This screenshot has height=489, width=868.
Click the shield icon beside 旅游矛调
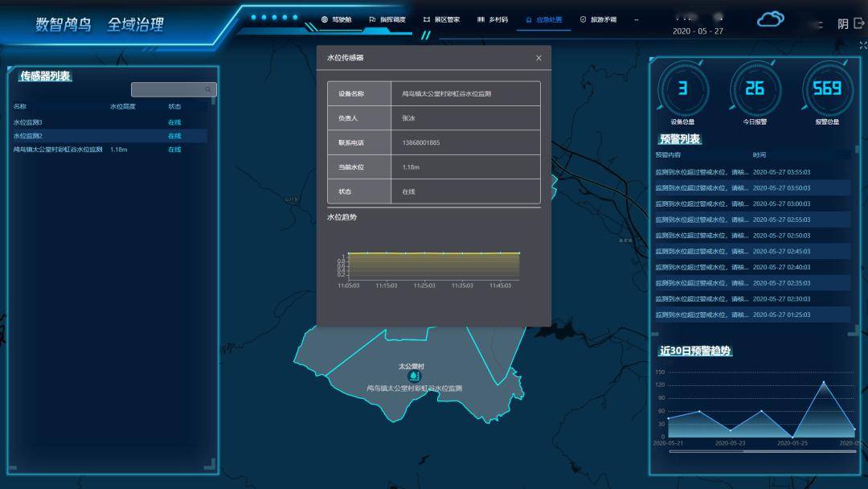click(583, 19)
